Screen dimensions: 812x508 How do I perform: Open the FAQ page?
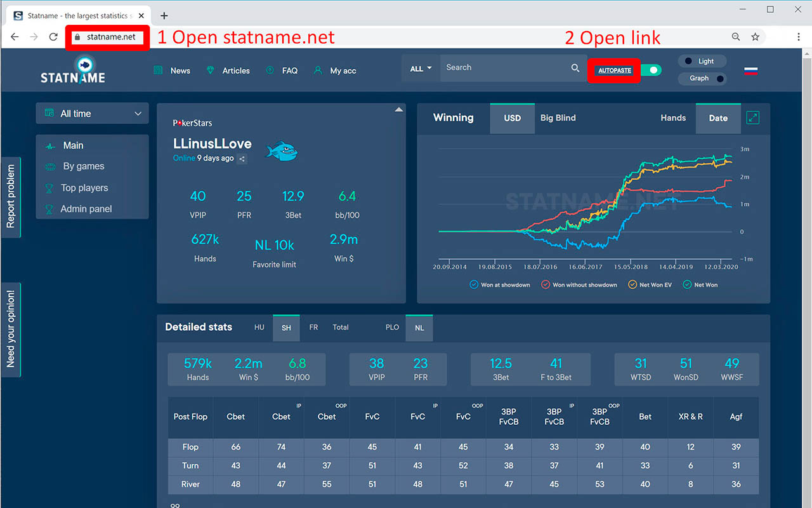[x=289, y=70]
